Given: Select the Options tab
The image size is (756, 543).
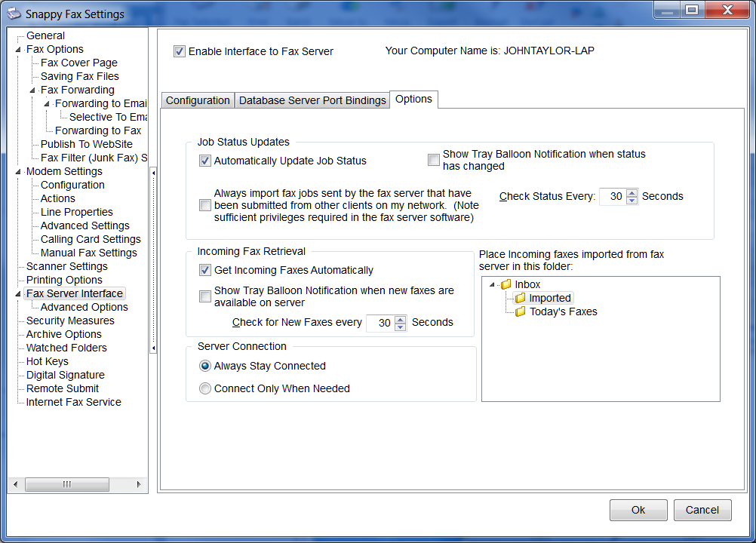Looking at the screenshot, I should coord(413,100).
